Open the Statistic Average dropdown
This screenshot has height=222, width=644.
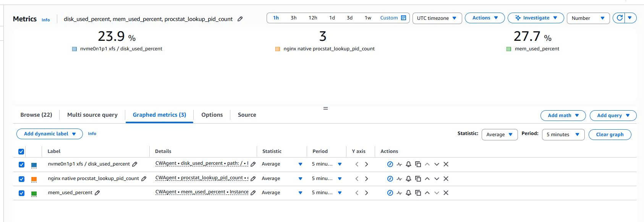point(500,135)
